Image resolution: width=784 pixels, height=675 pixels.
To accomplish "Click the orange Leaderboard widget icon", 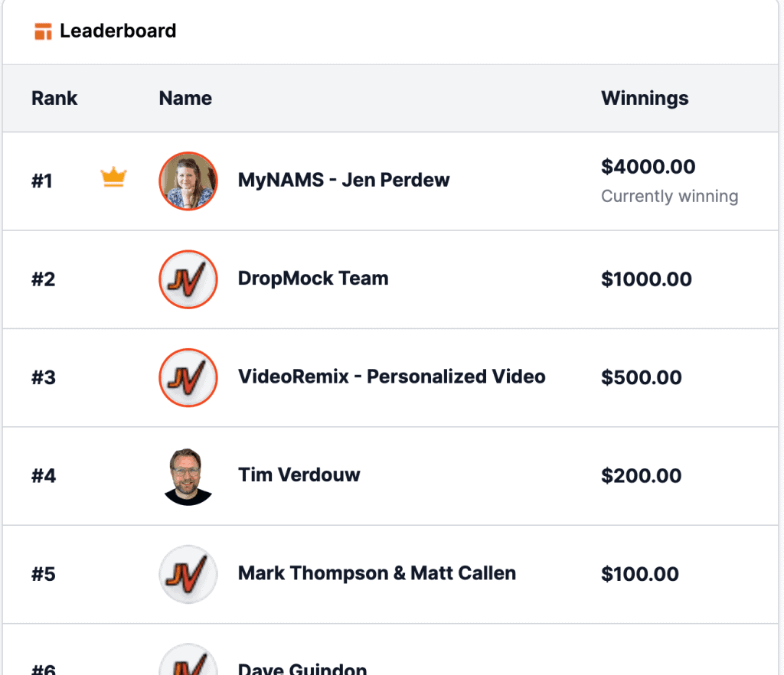I will [x=43, y=31].
